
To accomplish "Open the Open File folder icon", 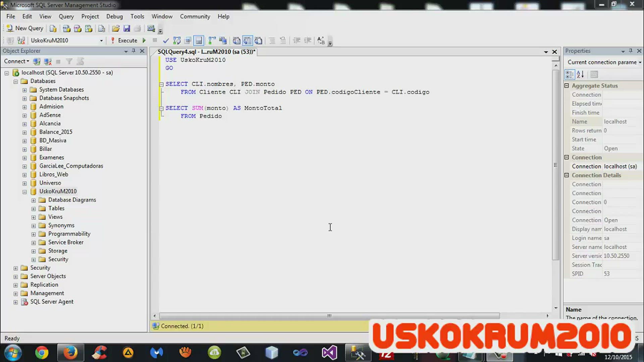I will click(x=116, y=28).
